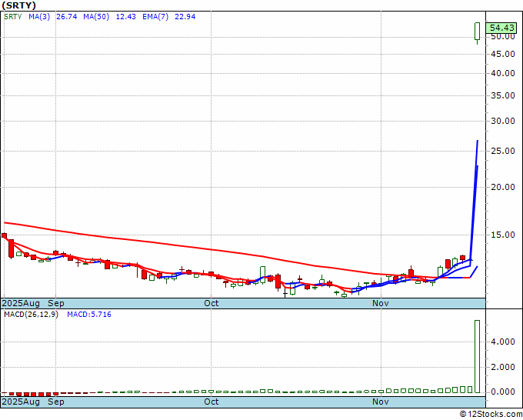Click the 30.00 price axis label
Image resolution: width=523 pixels, height=420 pixels.
[x=502, y=121]
